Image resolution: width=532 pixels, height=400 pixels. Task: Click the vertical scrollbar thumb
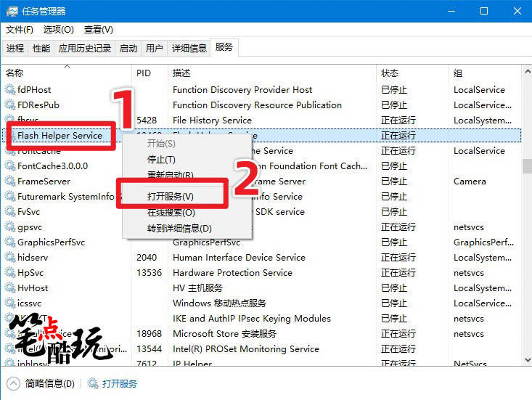(x=527, y=166)
